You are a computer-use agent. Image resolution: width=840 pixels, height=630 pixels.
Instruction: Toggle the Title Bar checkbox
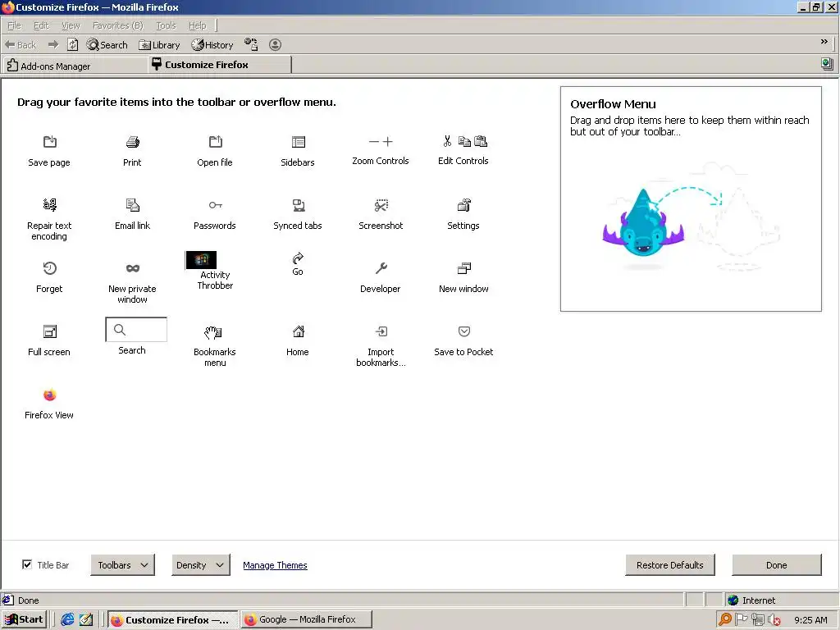coord(27,564)
